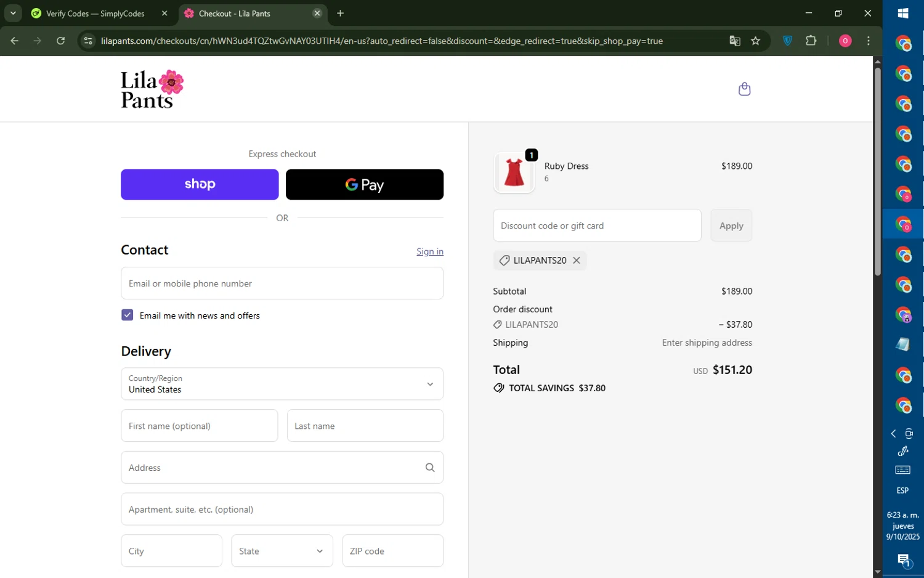Open the shopping bag cart icon
This screenshot has height=578, width=924.
click(744, 89)
